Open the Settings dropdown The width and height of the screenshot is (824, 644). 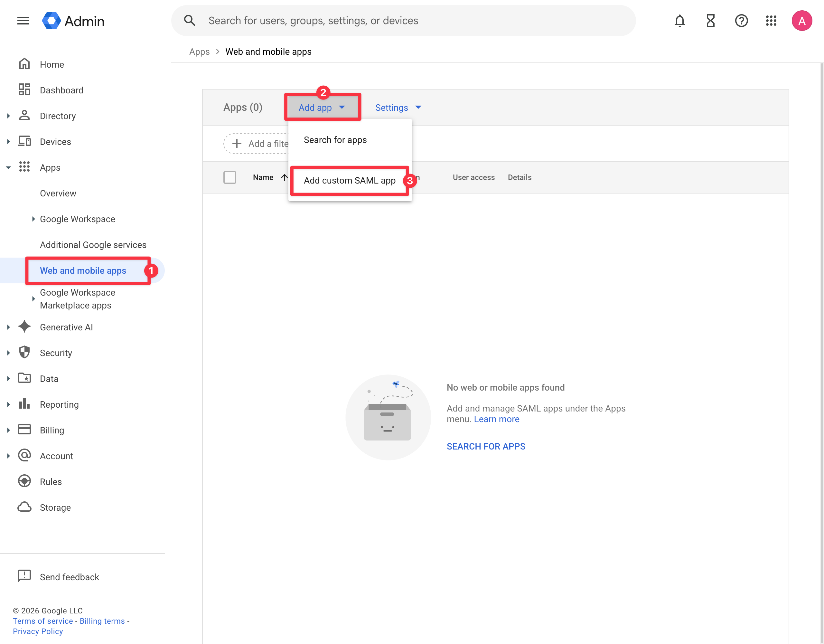click(x=398, y=108)
